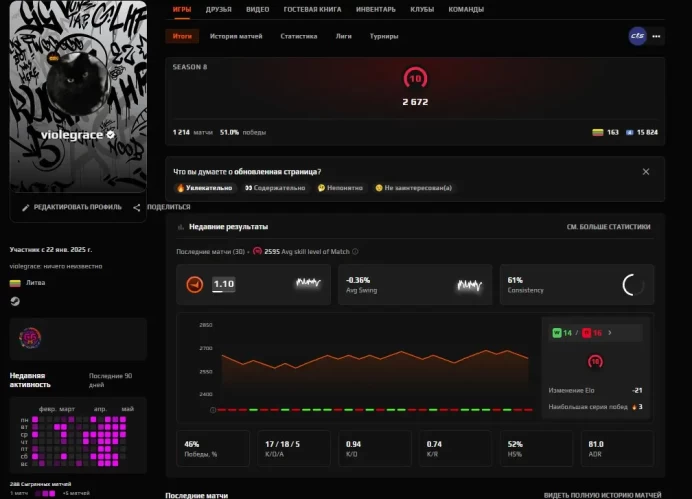692x499 pixels.
Task: Open СМ. БОЛЬШЕ СТАТИСТИКИ link
Action: (608, 227)
